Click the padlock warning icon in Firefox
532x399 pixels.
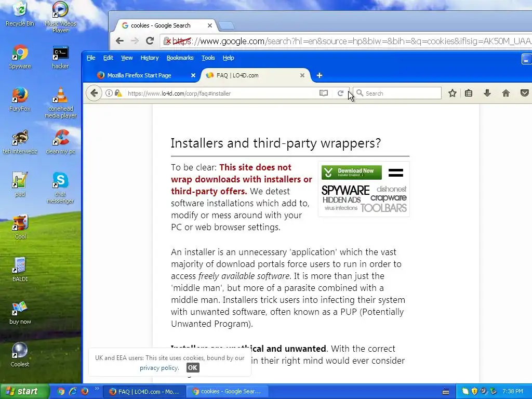click(x=118, y=93)
